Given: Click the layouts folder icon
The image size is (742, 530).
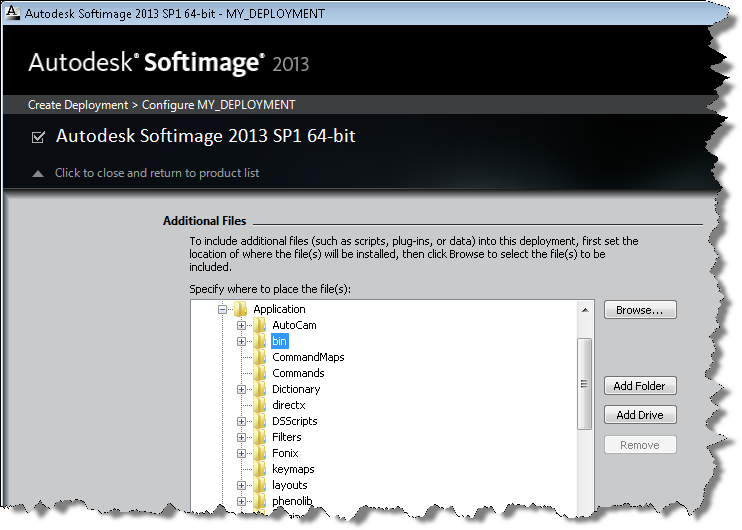Looking at the screenshot, I should [x=260, y=486].
